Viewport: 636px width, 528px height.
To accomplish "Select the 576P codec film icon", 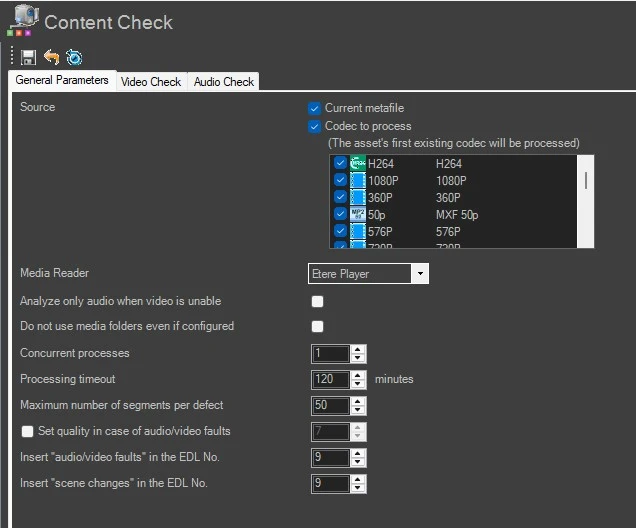I will coord(358,231).
